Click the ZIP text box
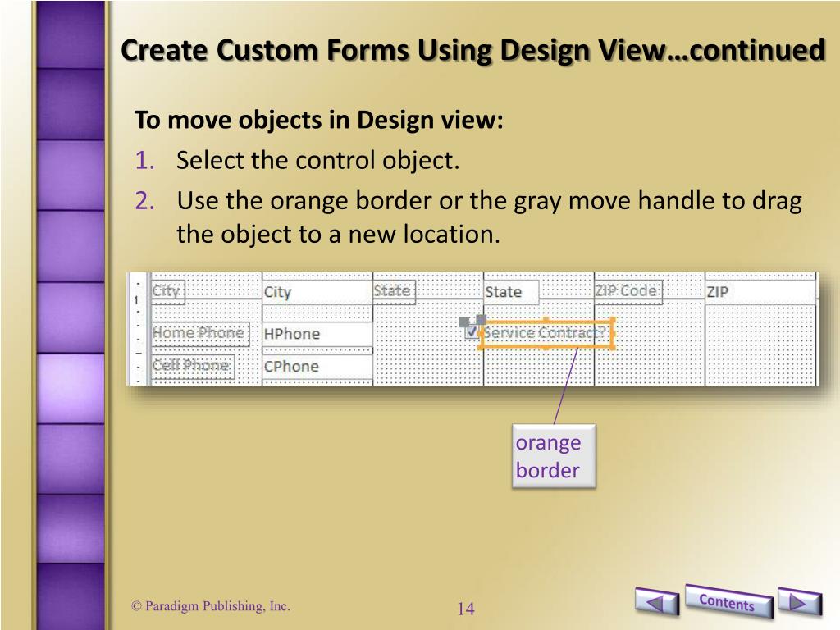 760,293
